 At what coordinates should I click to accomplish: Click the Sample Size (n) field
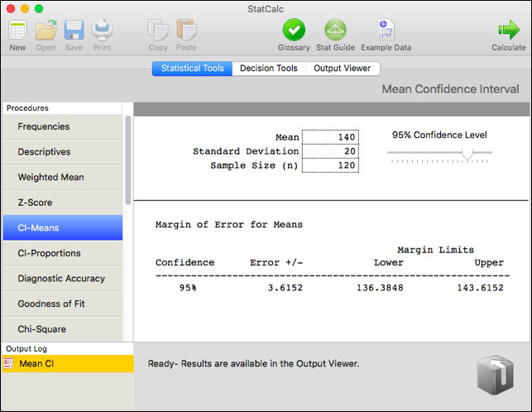(x=330, y=165)
